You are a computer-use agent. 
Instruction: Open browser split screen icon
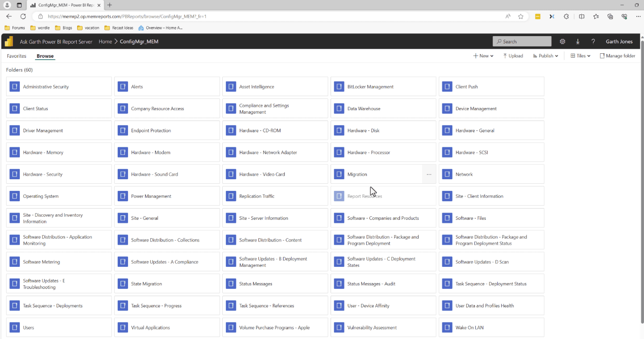(582, 16)
